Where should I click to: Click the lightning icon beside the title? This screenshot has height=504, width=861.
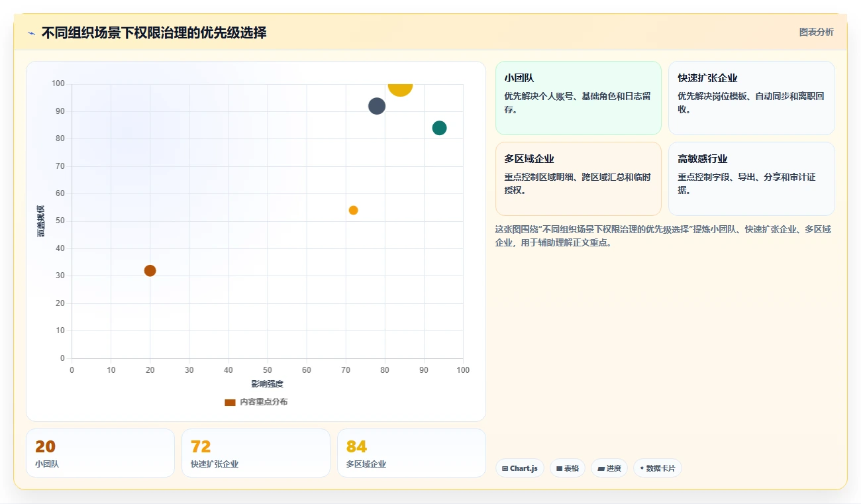point(32,33)
